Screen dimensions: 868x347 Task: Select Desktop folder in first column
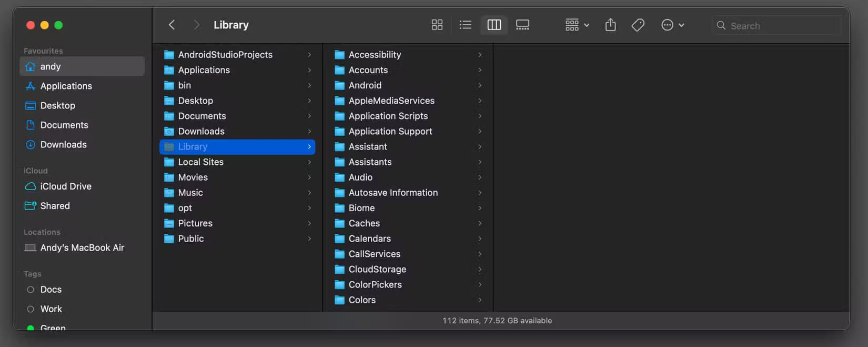(237, 101)
